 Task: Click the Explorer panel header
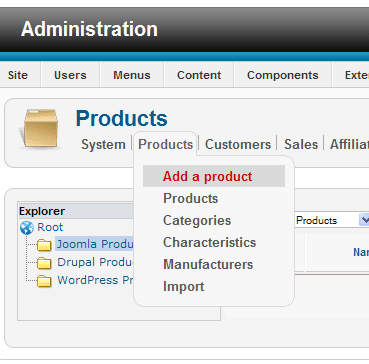coord(77,211)
